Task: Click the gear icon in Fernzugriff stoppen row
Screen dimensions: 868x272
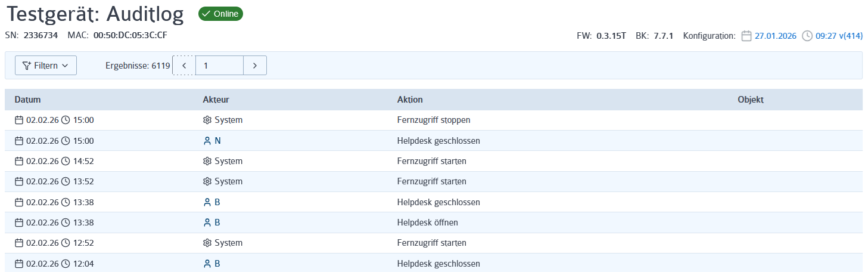Action: click(207, 120)
